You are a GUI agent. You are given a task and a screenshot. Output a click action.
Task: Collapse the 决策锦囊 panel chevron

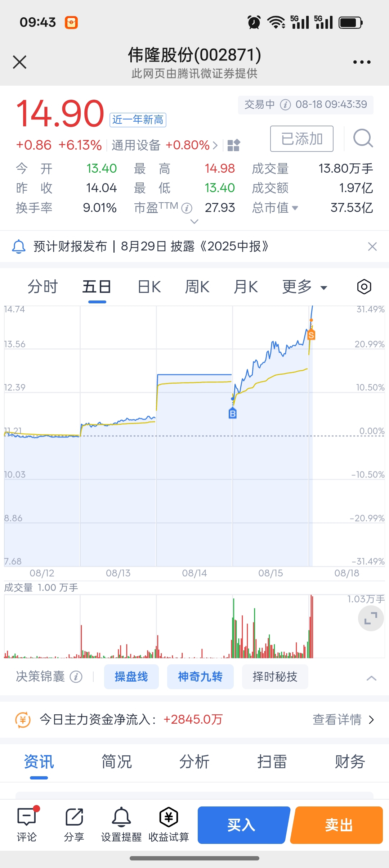pyautogui.click(x=371, y=678)
